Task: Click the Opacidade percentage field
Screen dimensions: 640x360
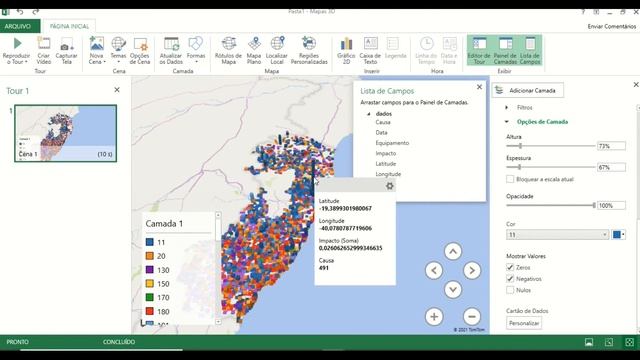Action: click(611, 206)
